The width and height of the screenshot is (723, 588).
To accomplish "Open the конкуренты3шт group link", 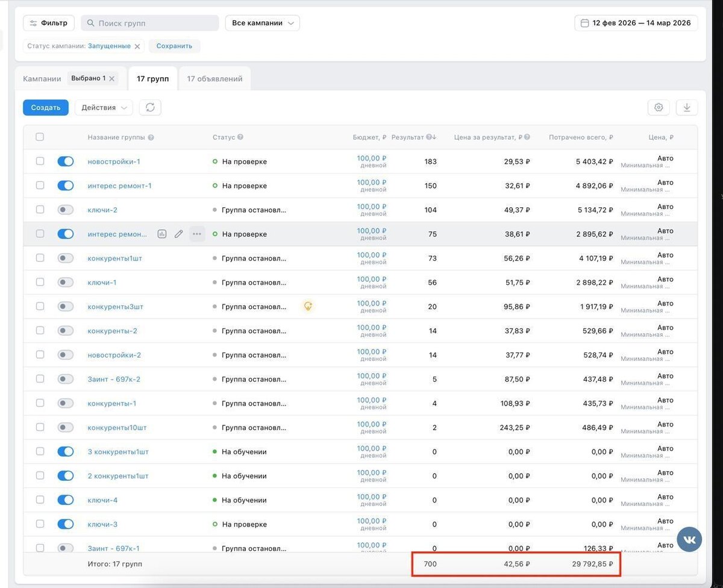I will (116, 307).
